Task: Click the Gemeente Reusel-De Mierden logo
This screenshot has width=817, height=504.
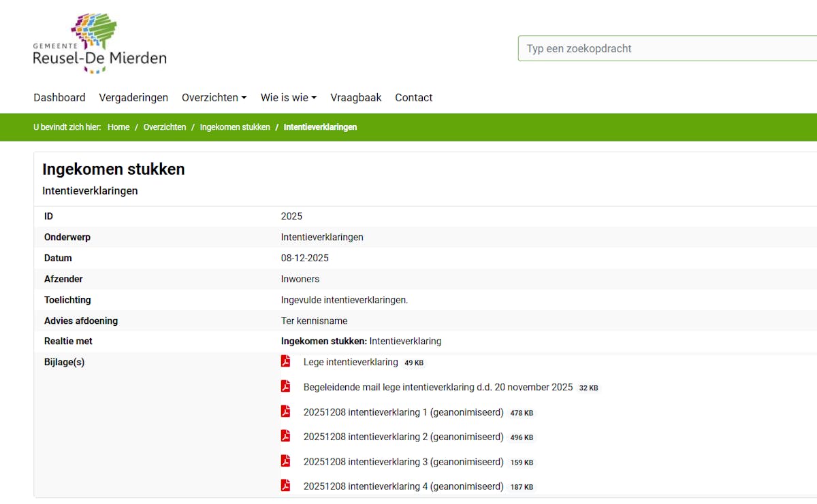Action: [99, 44]
